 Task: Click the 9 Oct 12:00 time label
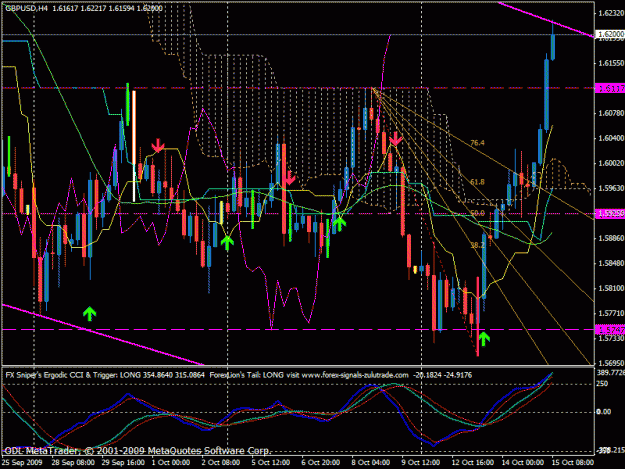[421, 462]
